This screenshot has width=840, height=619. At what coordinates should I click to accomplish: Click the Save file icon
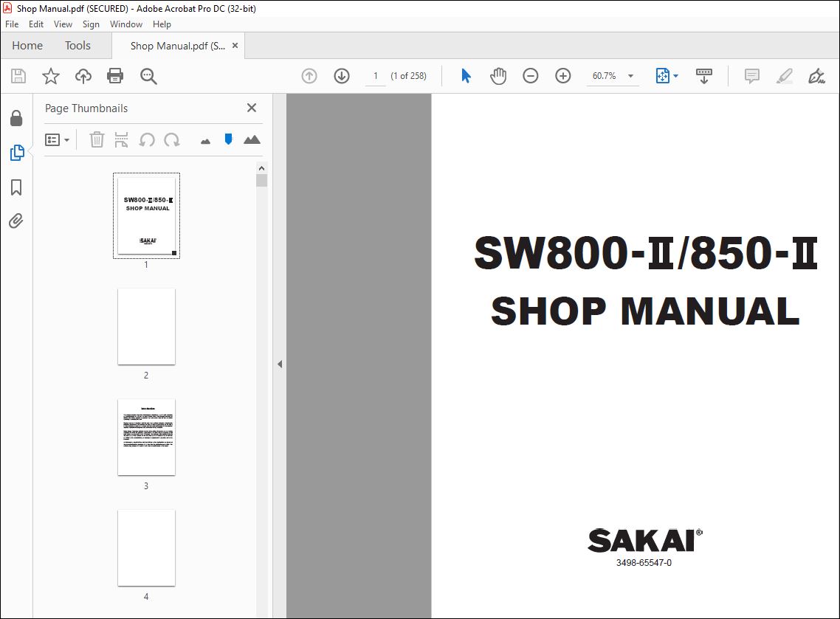click(18, 76)
